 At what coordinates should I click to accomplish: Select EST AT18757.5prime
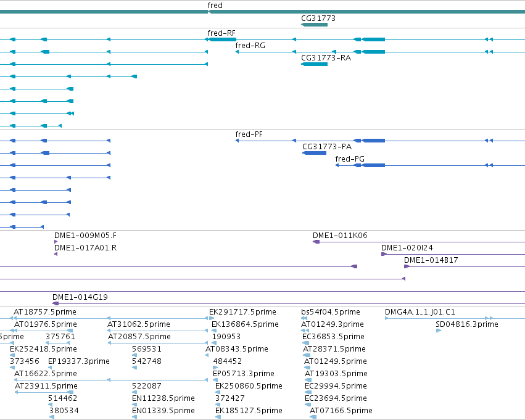click(x=45, y=312)
